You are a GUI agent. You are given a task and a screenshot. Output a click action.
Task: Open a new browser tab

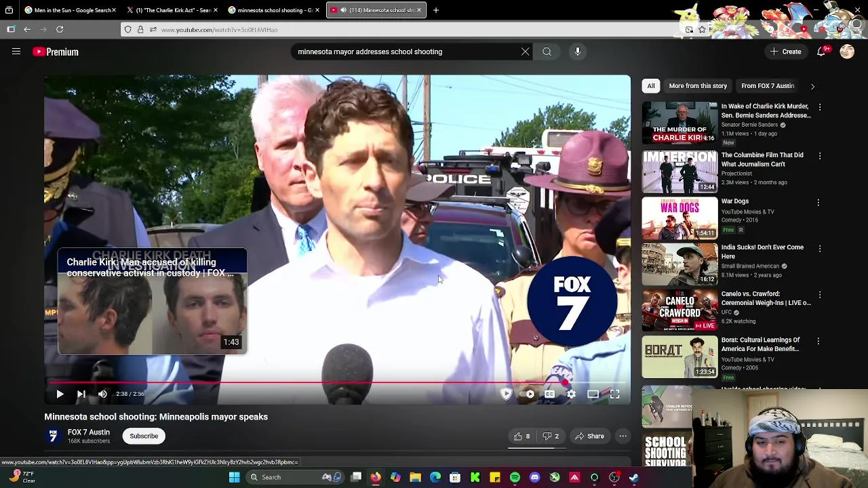click(x=436, y=10)
